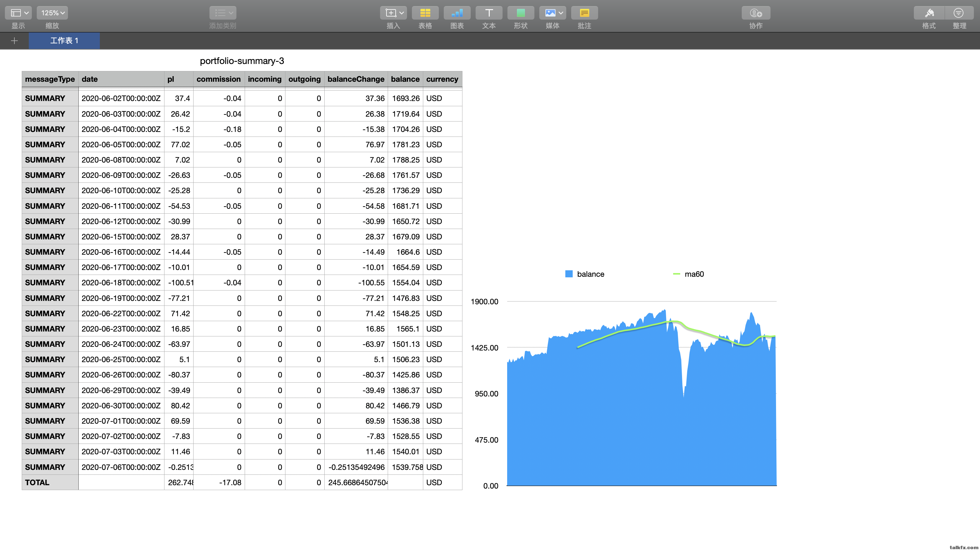Select date cell 2020-06-15T00:00:00Z
980x551 pixels.
click(x=121, y=237)
